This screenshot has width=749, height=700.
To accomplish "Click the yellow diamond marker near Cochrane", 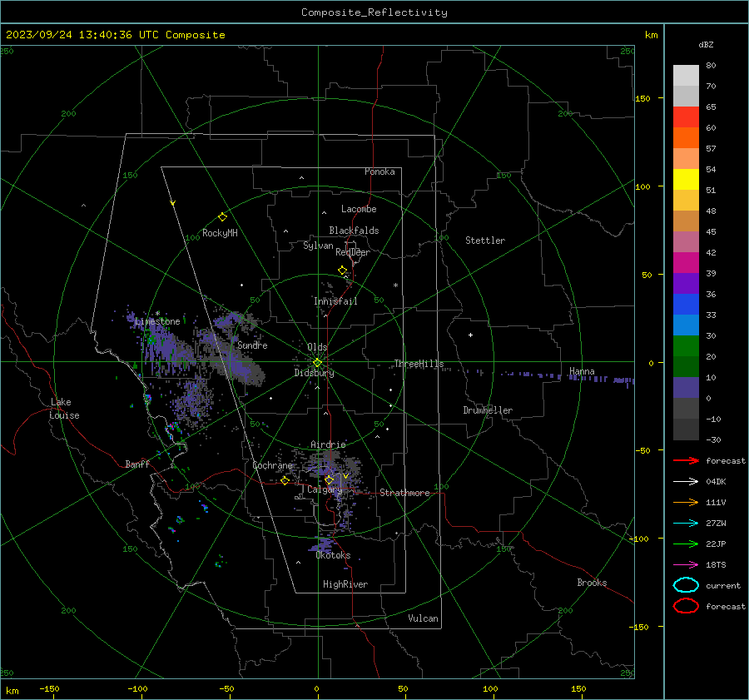I will click(285, 480).
